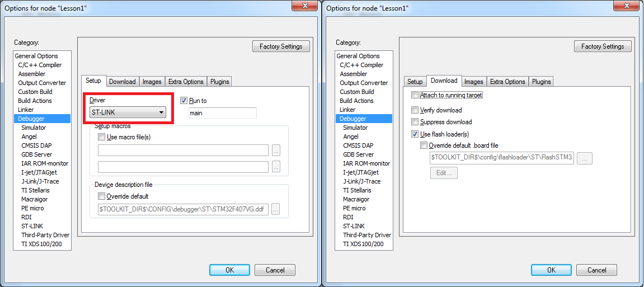This screenshot has height=287, width=644.
Task: Confirm with OK in the left dialog
Action: (229, 270)
